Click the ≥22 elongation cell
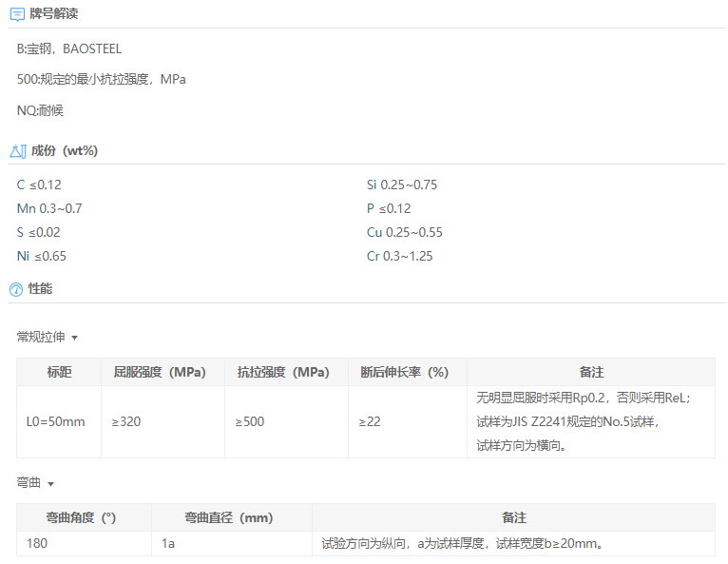The image size is (728, 564). click(x=408, y=422)
